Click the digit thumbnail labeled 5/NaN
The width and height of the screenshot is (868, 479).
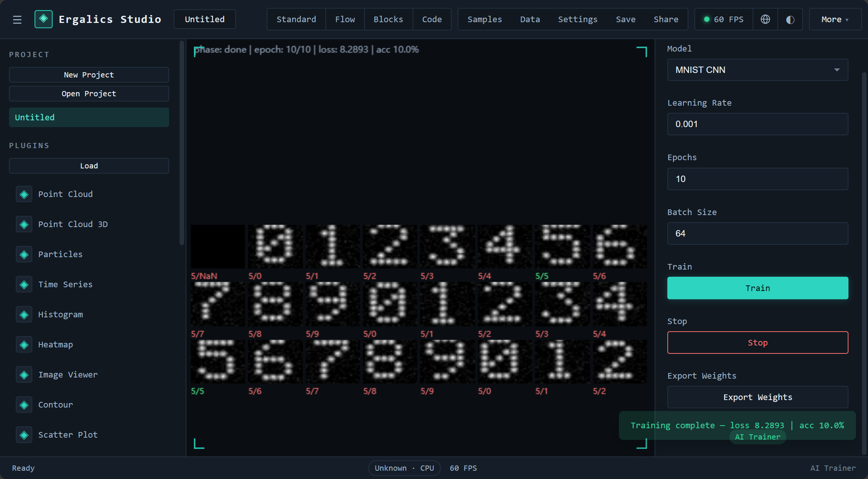pos(218,247)
